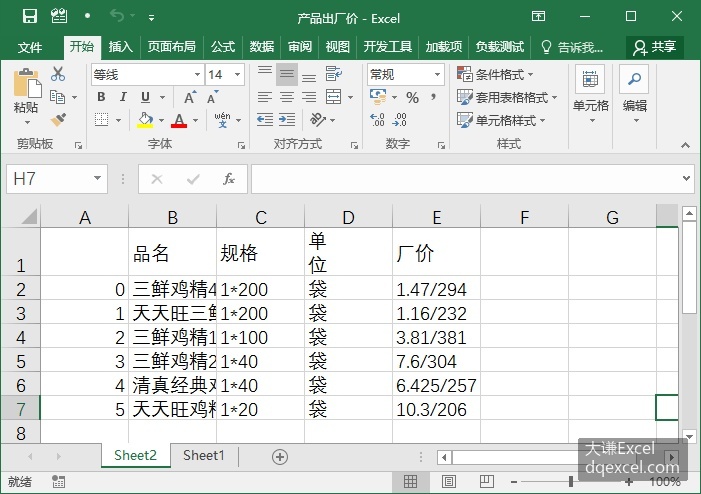701x494 pixels.
Task: Expand the formula bar with the chevron
Action: (x=686, y=178)
